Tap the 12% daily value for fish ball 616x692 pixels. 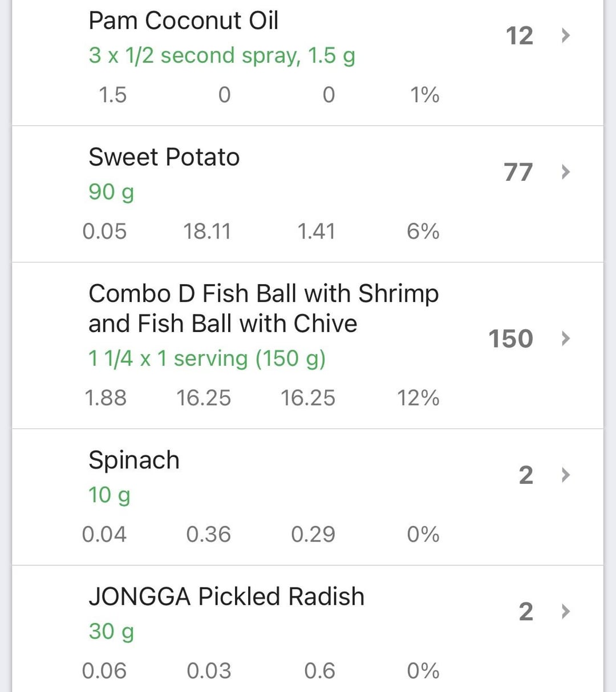pos(418,398)
